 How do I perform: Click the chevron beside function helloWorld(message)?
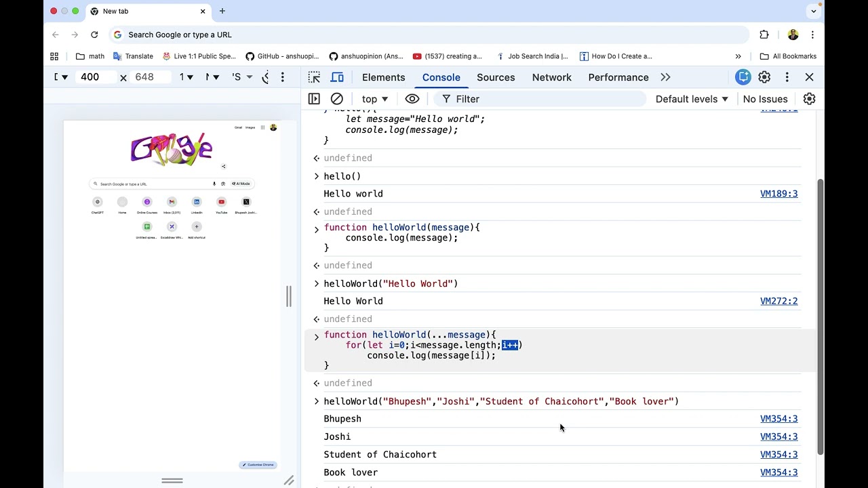point(316,230)
